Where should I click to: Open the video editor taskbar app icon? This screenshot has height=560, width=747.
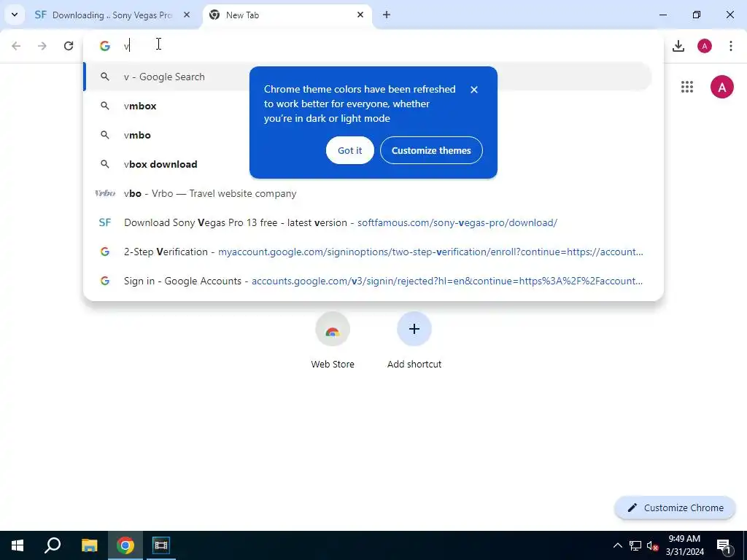tap(161, 545)
